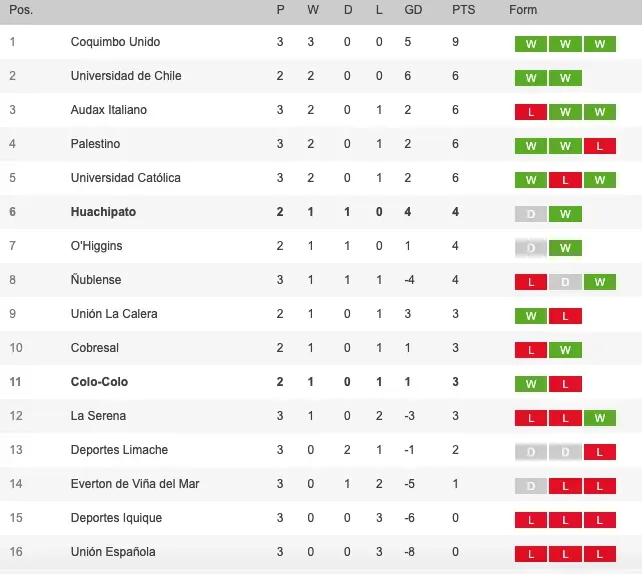The image size is (642, 574).
Task: Click Everton de Viña del Mar's draw badge
Action: (x=530, y=485)
